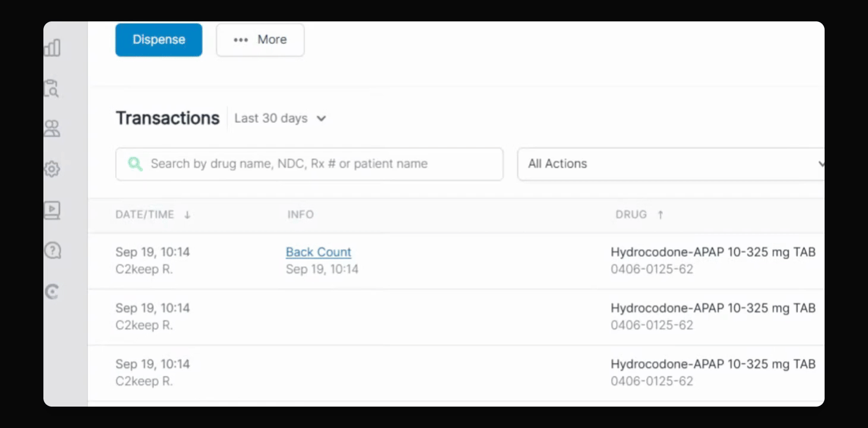
Task: Click the DRUG column header label
Action: click(x=631, y=215)
